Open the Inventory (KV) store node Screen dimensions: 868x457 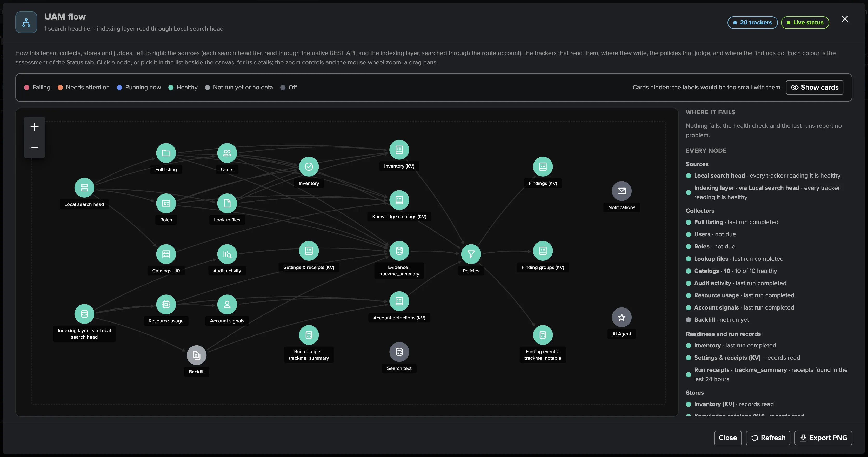pyautogui.click(x=399, y=150)
